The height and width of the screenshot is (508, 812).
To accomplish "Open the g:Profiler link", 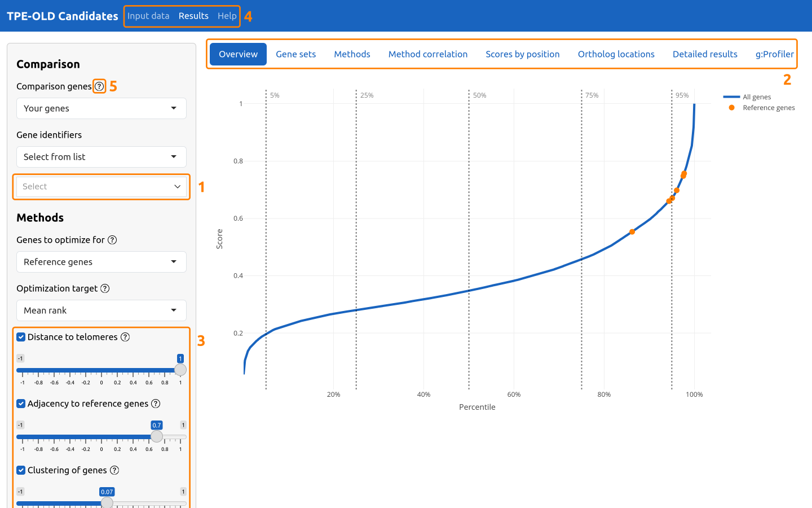I will tap(774, 54).
